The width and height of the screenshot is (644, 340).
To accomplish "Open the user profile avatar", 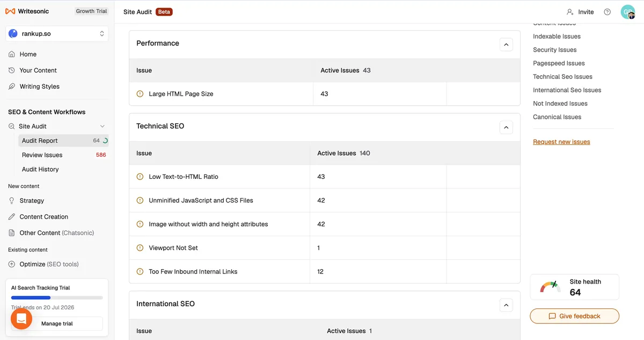I will [x=628, y=12].
